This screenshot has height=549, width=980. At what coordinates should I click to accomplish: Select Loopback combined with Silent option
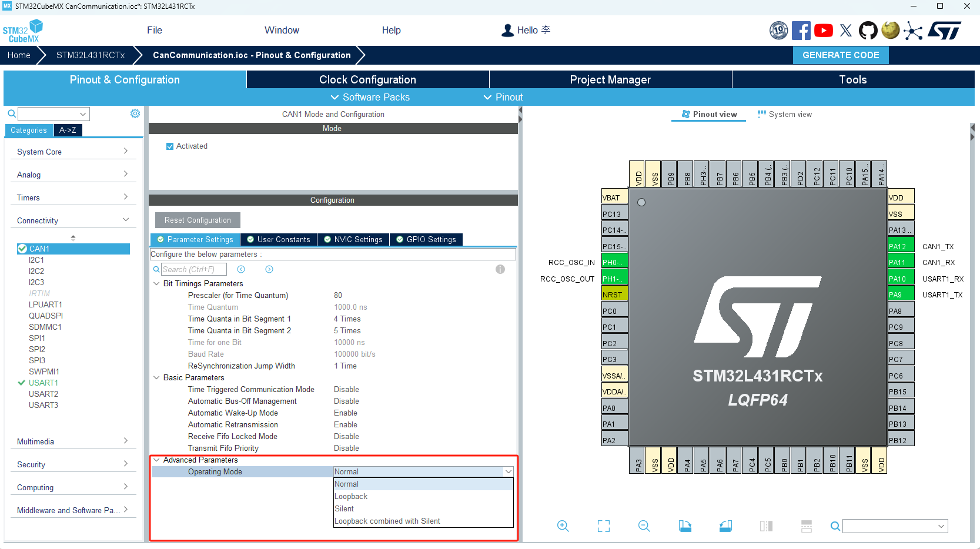tap(423, 521)
